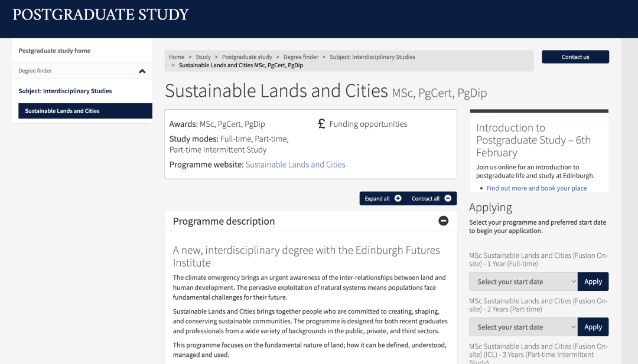Apply for the 1 Year Full-time programme
This screenshot has width=638, height=364.
tap(593, 281)
